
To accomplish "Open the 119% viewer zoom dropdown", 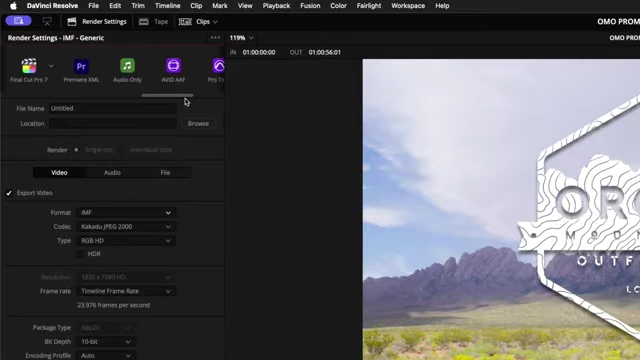I will pyautogui.click(x=241, y=38).
